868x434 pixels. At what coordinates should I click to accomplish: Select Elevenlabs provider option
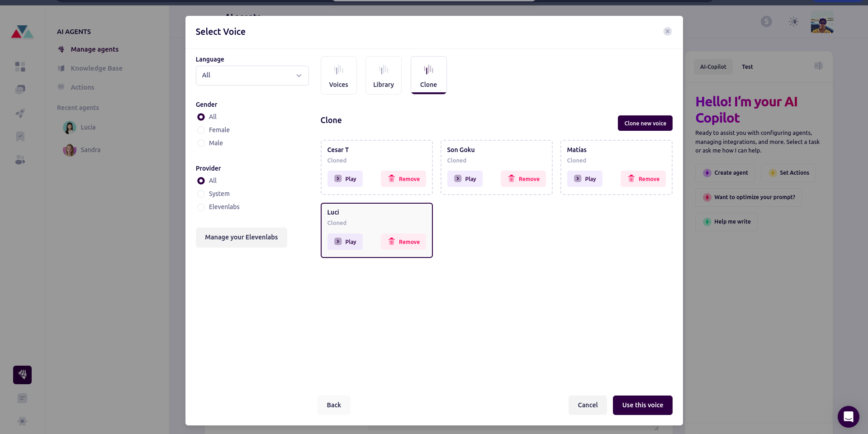(201, 207)
